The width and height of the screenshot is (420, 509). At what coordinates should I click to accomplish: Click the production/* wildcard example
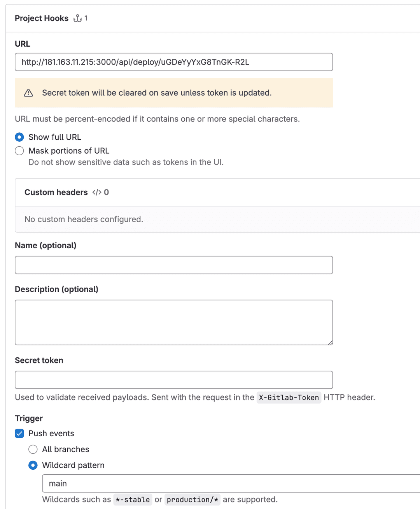coord(192,500)
